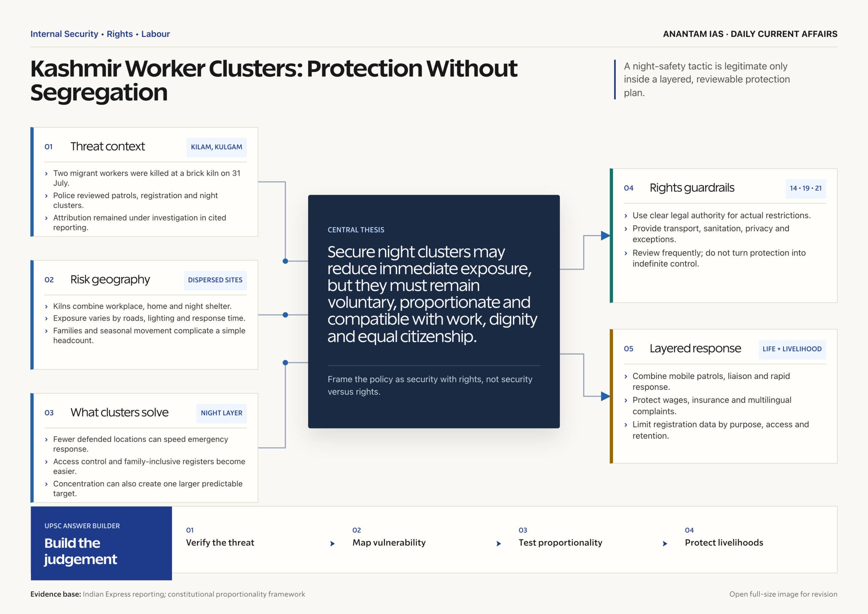Click the connector dot beside Risk geography

[x=285, y=315]
